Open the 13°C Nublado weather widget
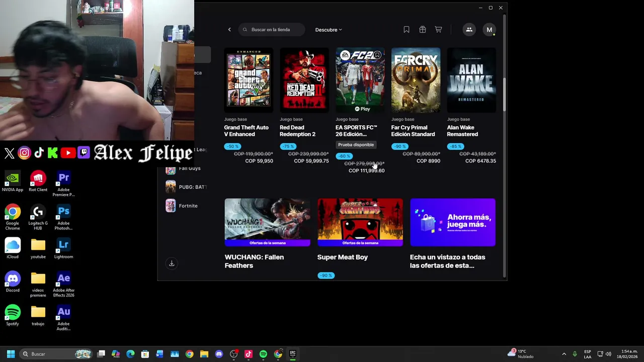The width and height of the screenshot is (644, 362). (x=521, y=354)
